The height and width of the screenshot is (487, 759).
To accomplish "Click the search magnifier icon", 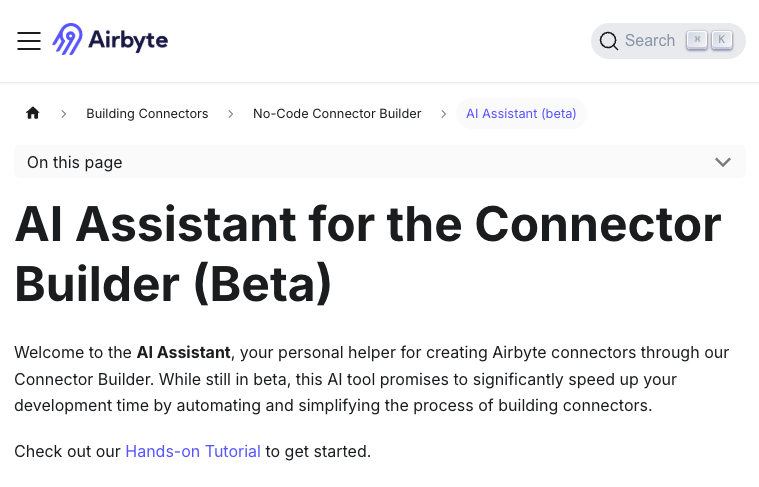I will pyautogui.click(x=608, y=41).
